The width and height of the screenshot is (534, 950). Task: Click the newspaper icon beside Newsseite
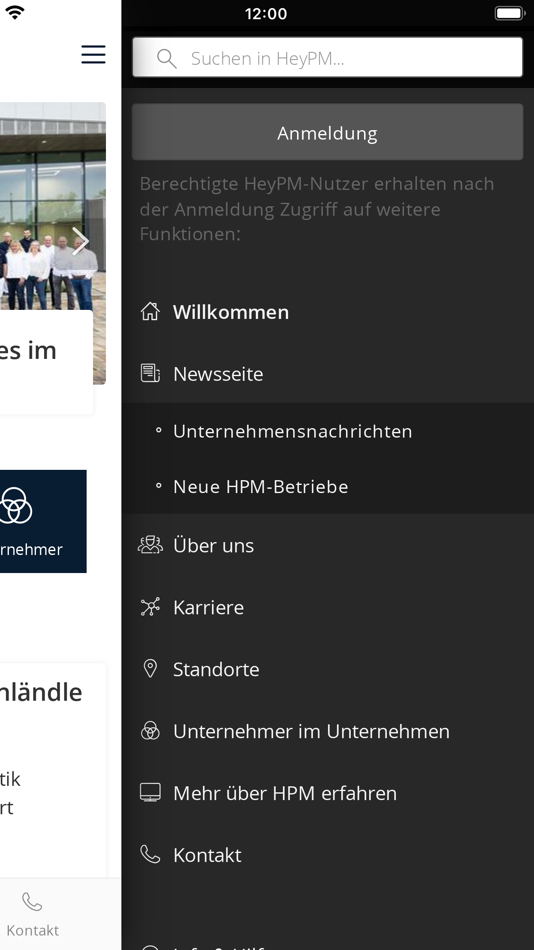(150, 373)
